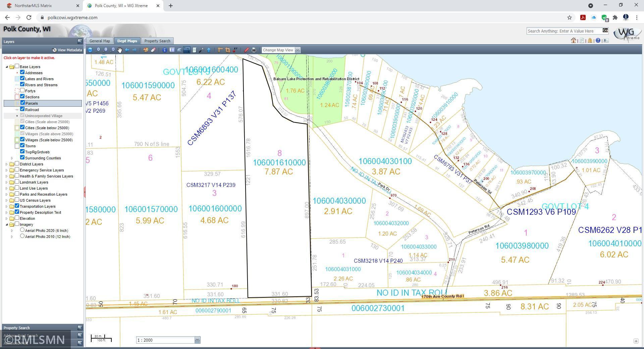Open Chrome extensions puzzle icon
Viewport: 644px width, 349px height.
coord(615,17)
